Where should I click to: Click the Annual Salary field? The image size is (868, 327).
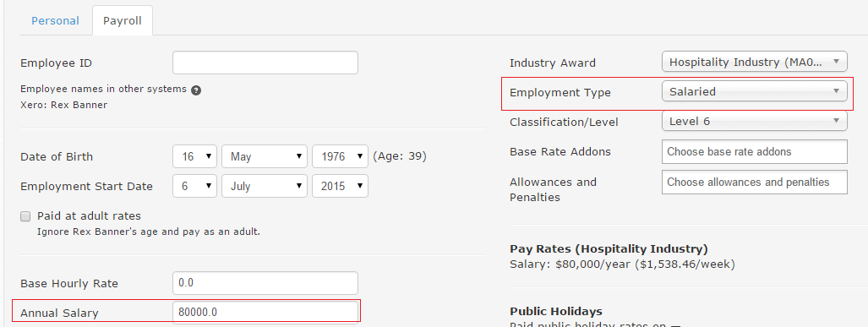click(265, 312)
